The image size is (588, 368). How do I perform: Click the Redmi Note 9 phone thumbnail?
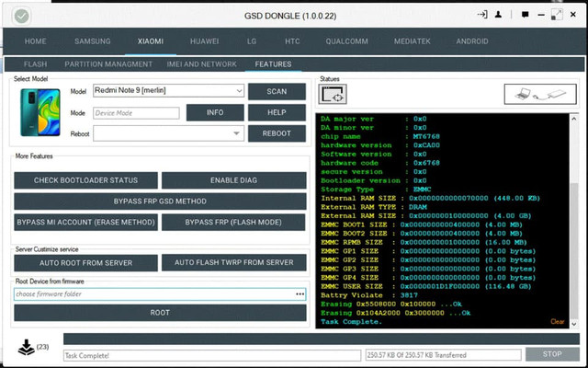pyautogui.click(x=40, y=112)
